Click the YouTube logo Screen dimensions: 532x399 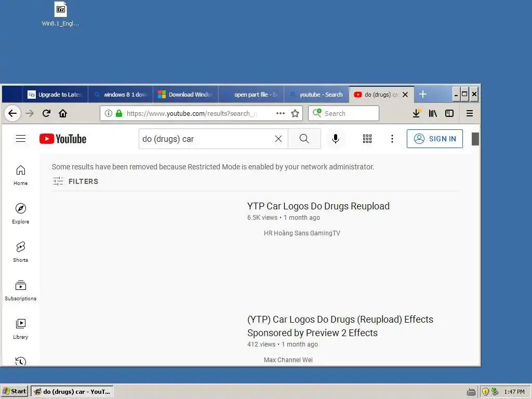(63, 139)
